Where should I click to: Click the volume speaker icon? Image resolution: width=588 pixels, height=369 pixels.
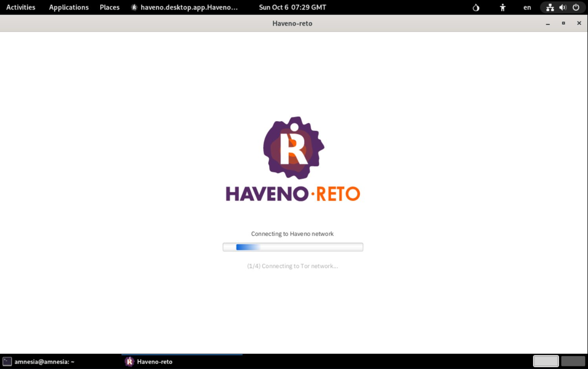(563, 7)
